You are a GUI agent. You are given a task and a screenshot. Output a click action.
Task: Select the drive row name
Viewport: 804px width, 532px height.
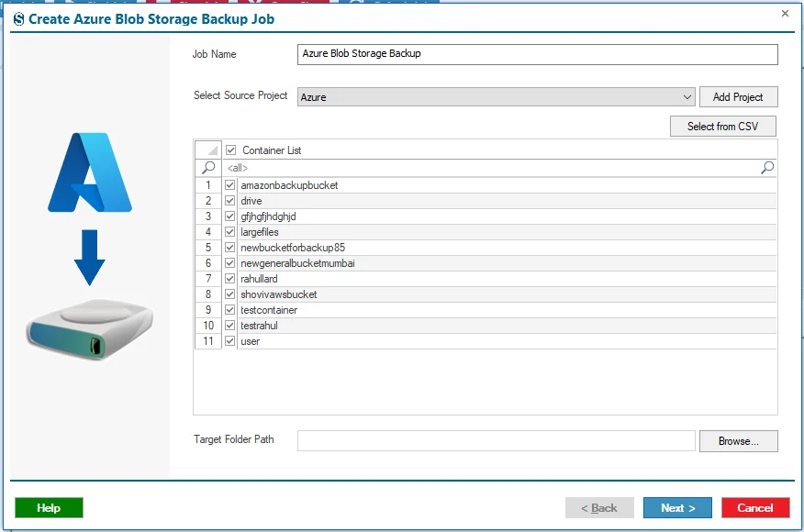coord(251,201)
